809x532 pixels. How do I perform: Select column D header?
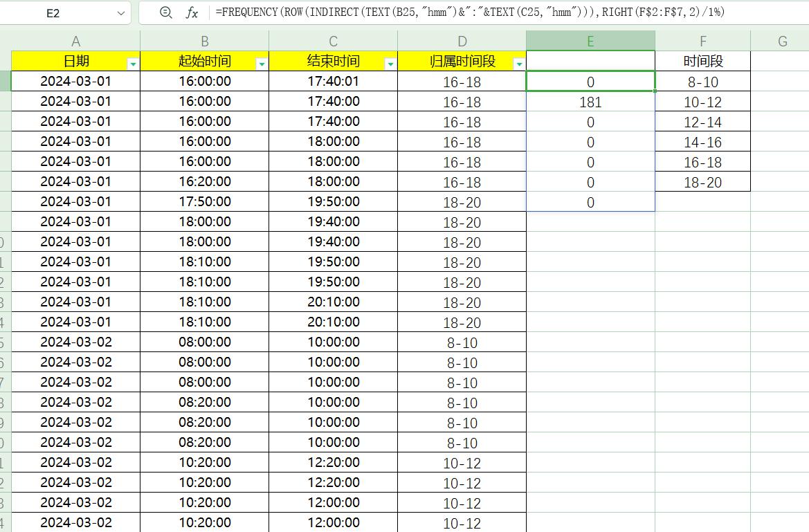point(462,41)
